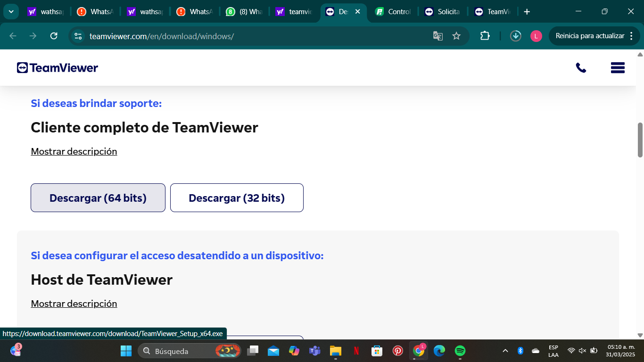This screenshot has height=362, width=644.
Task: Click the heading Cliente completo de TeamViewer
Action: point(144,127)
